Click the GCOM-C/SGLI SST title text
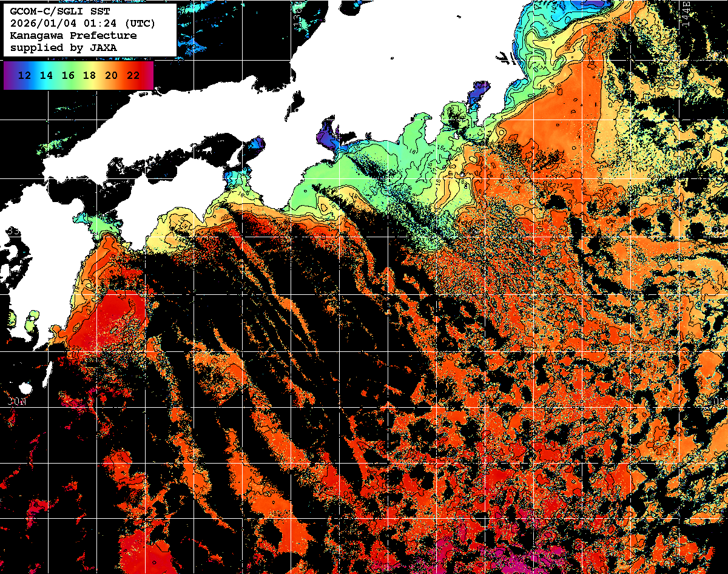This screenshot has width=728, height=574. 59,12
